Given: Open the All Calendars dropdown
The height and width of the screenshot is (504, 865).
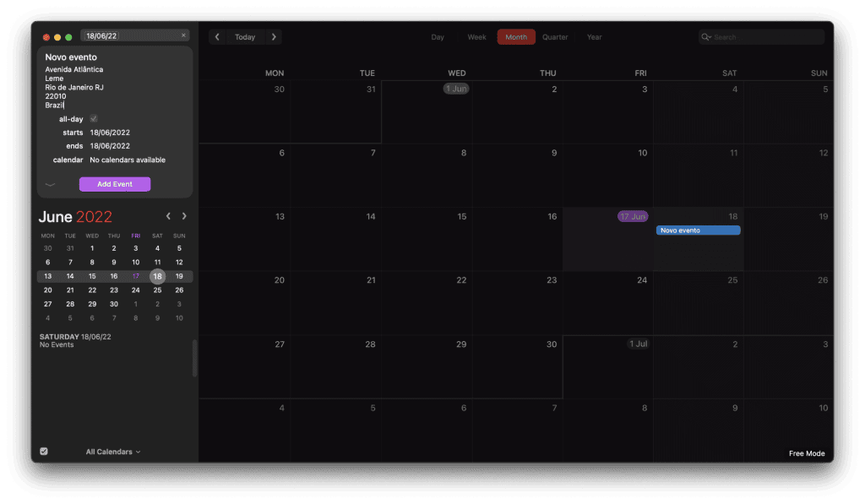Looking at the screenshot, I should 113,452.
